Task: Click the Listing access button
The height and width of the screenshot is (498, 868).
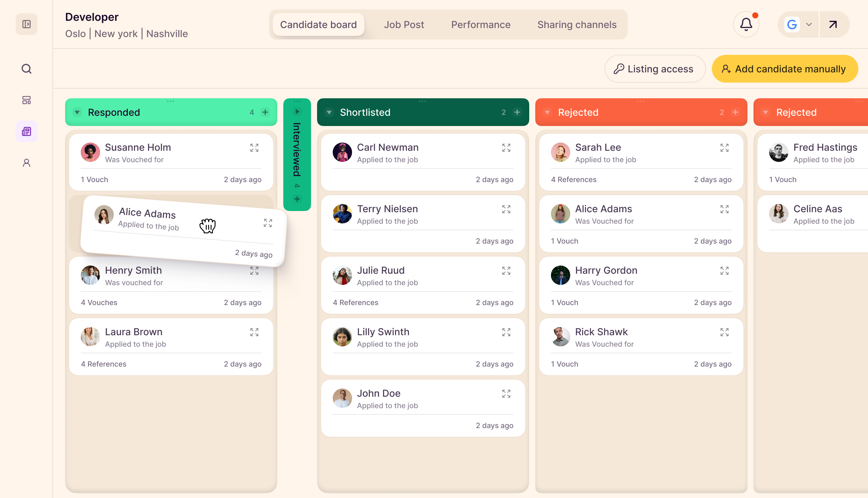Action: 655,69
